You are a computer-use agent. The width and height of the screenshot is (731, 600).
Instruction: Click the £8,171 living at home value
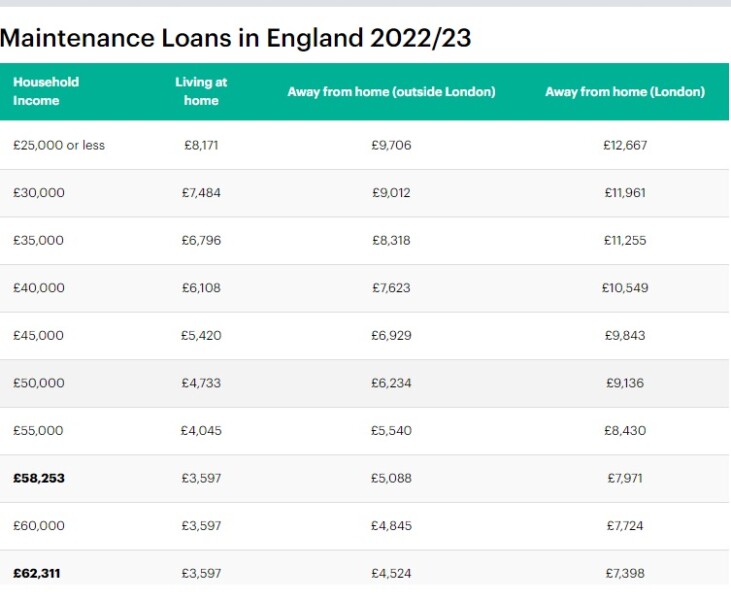coord(201,145)
